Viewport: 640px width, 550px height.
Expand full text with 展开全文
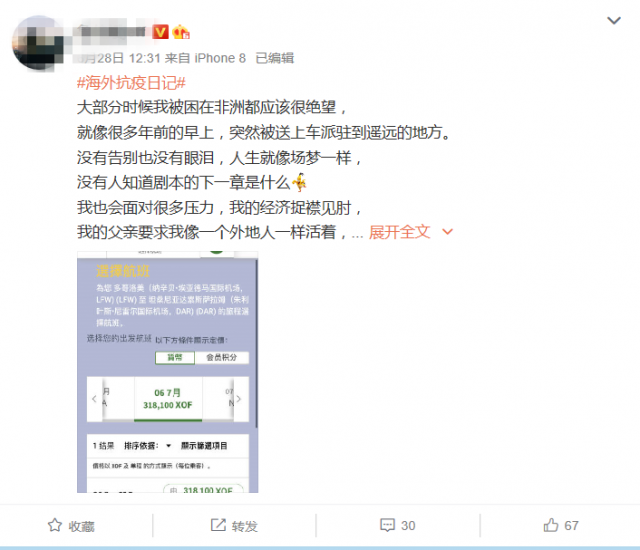click(400, 232)
